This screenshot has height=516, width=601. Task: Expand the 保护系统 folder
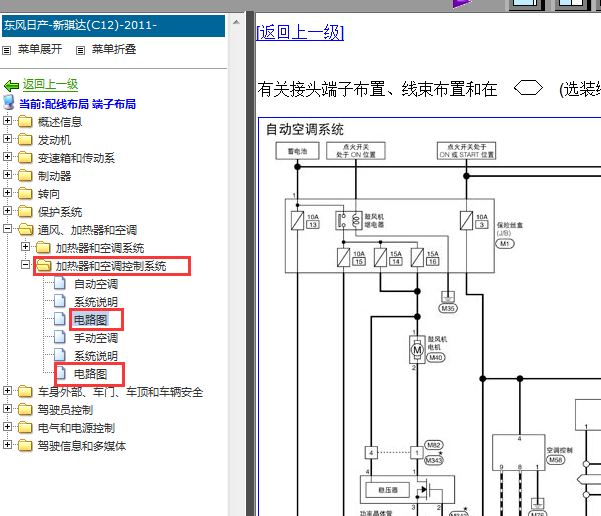click(7, 210)
